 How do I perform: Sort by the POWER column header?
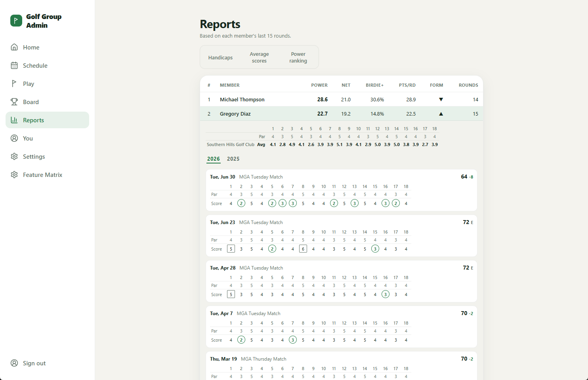pyautogui.click(x=319, y=85)
